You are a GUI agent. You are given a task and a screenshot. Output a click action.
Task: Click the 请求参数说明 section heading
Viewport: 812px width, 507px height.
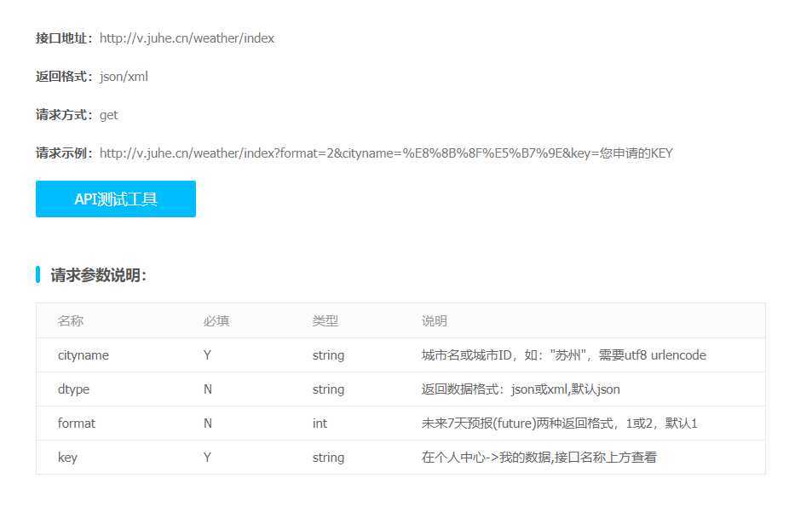coord(98,275)
